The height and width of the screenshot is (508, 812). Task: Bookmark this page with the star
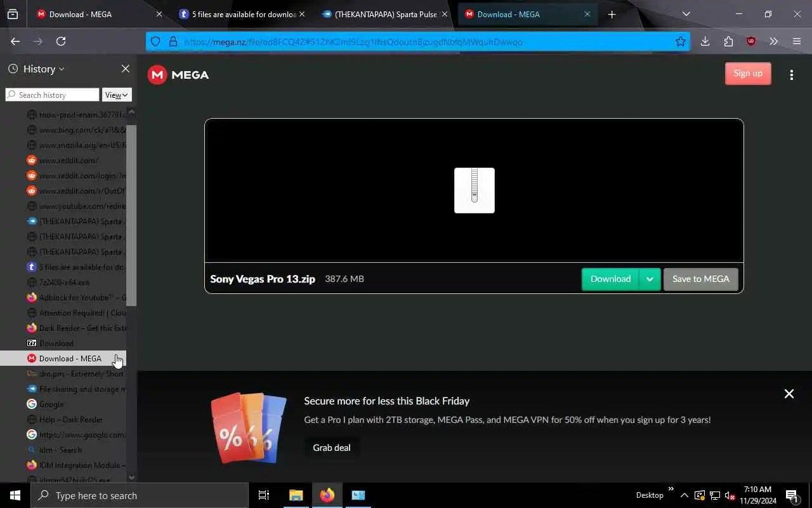[x=681, y=41]
